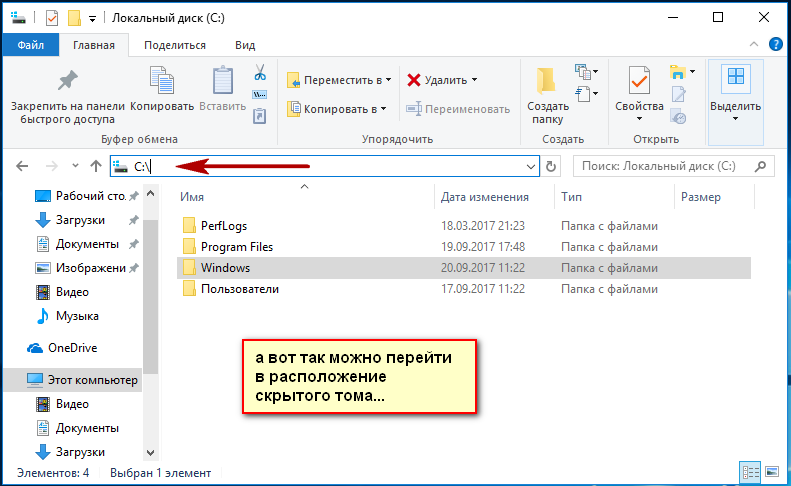This screenshot has width=791, height=486.
Task: Click the Back navigation arrow
Action: (22, 166)
